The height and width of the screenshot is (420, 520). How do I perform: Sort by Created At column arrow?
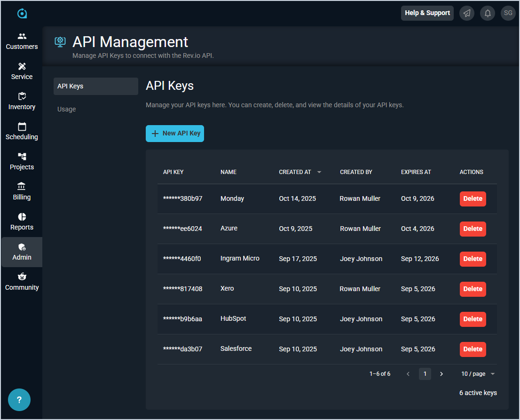(x=319, y=172)
